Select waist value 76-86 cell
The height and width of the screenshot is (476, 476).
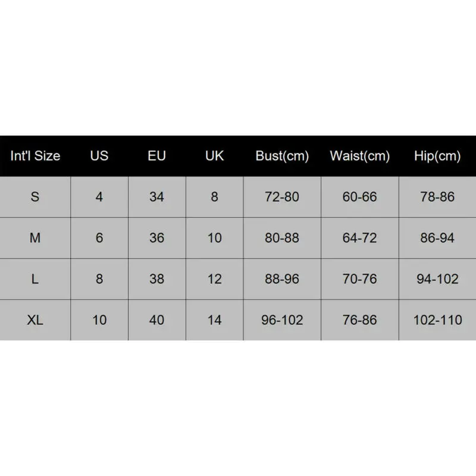[x=359, y=320]
